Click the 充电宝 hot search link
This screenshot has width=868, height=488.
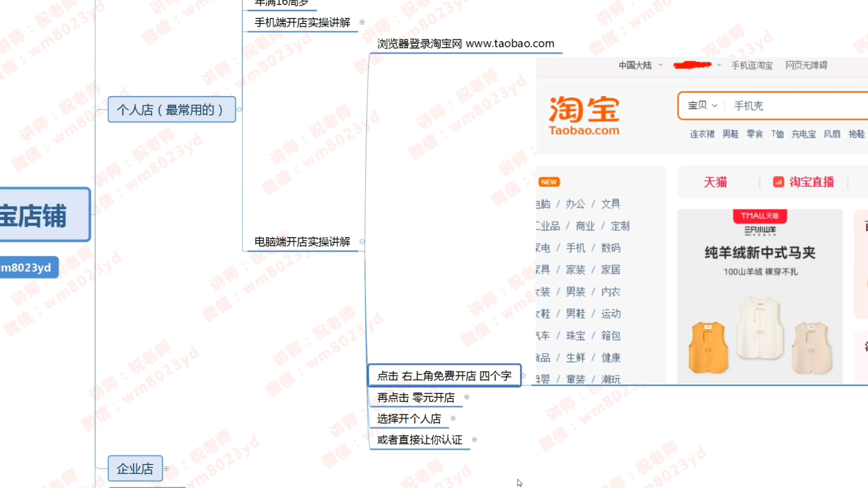804,134
